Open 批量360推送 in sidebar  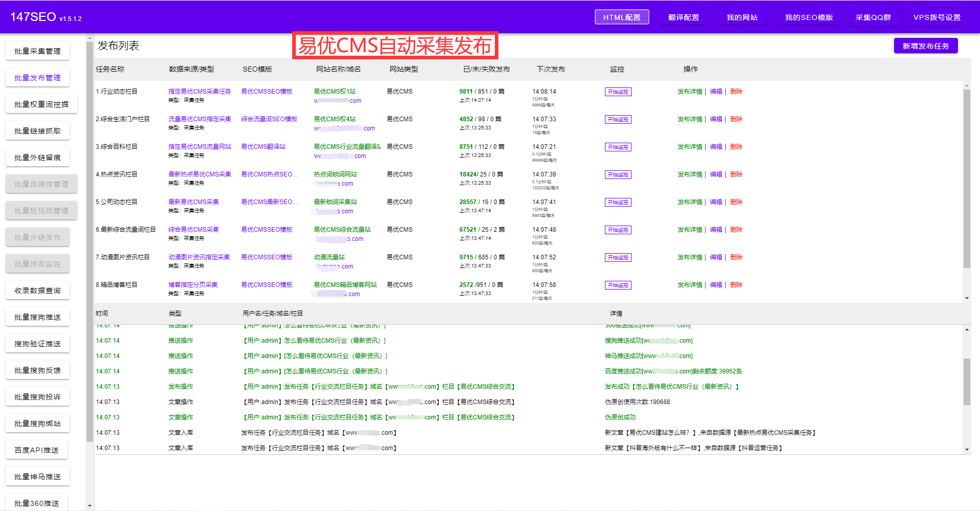click(x=36, y=503)
